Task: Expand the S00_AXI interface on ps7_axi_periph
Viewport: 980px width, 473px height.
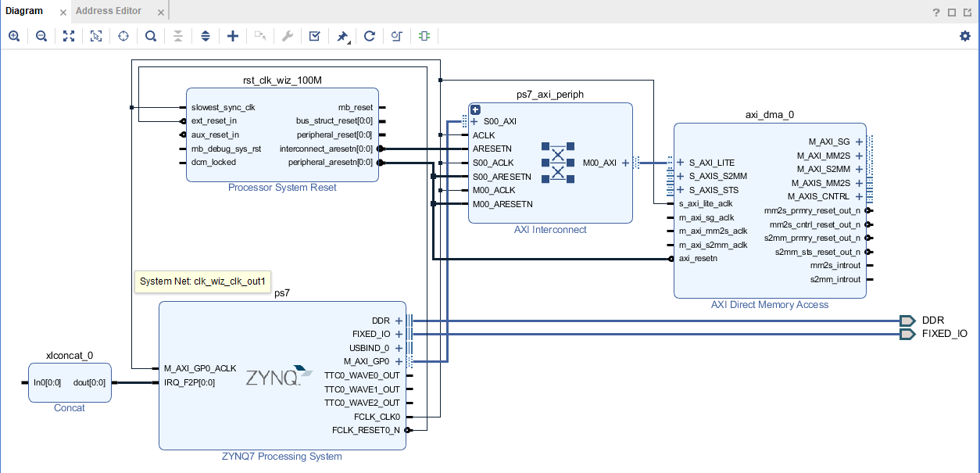Action: 475,121
